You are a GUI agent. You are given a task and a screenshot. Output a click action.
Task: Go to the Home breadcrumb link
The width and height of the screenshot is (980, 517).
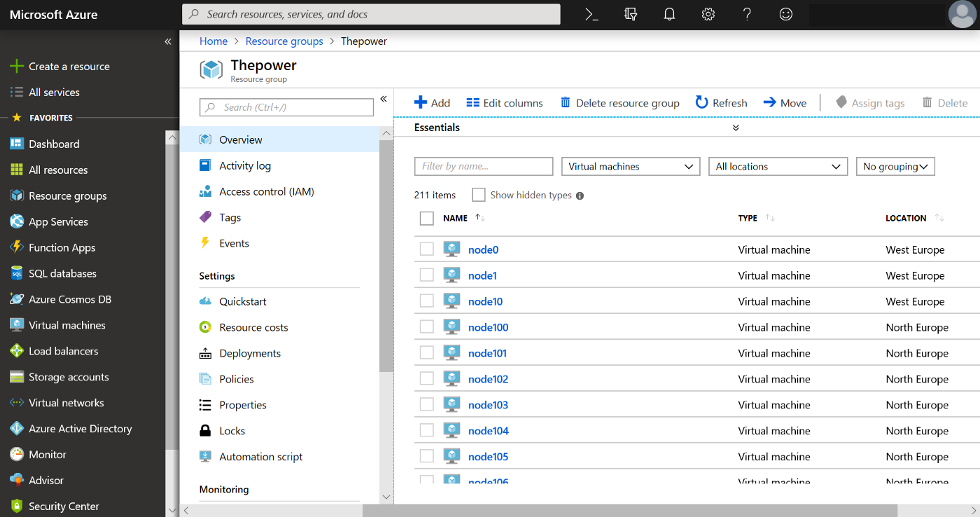pyautogui.click(x=213, y=41)
